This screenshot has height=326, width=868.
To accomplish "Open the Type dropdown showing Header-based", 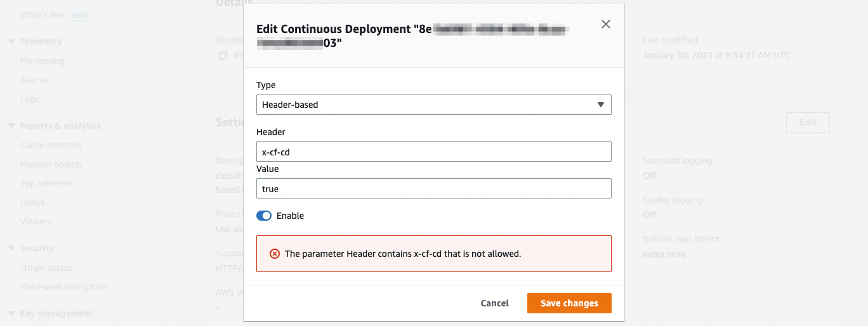I will click(434, 105).
